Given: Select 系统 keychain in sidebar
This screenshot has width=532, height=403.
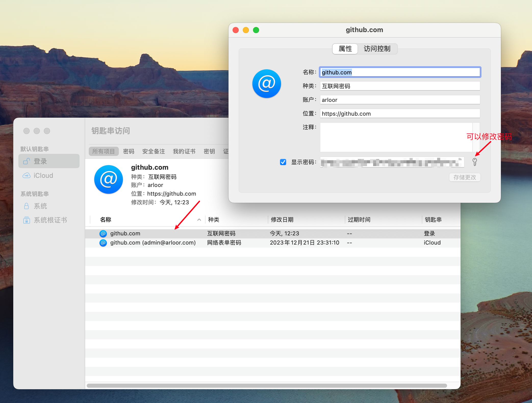Looking at the screenshot, I should pyautogui.click(x=49, y=206).
